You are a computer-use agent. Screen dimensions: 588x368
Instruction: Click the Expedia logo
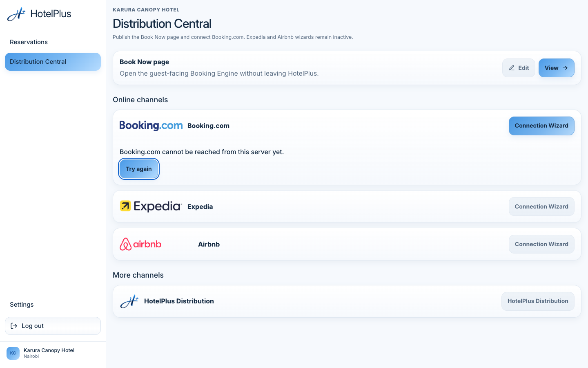pos(151,206)
